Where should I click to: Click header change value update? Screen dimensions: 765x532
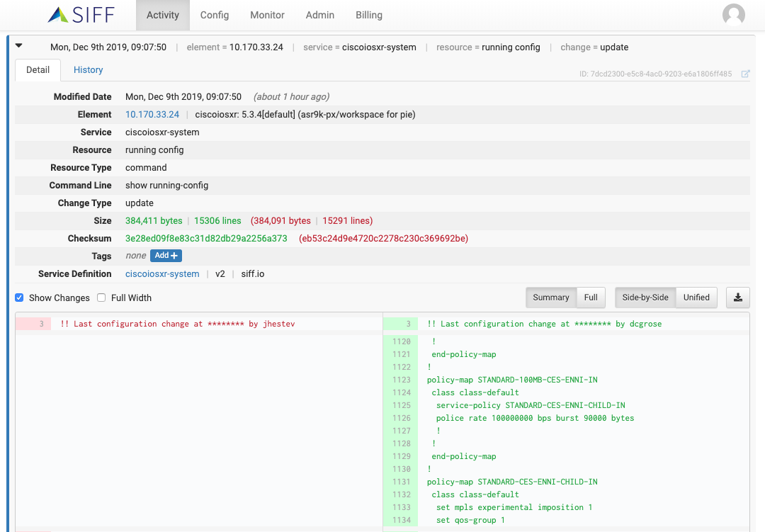614,47
